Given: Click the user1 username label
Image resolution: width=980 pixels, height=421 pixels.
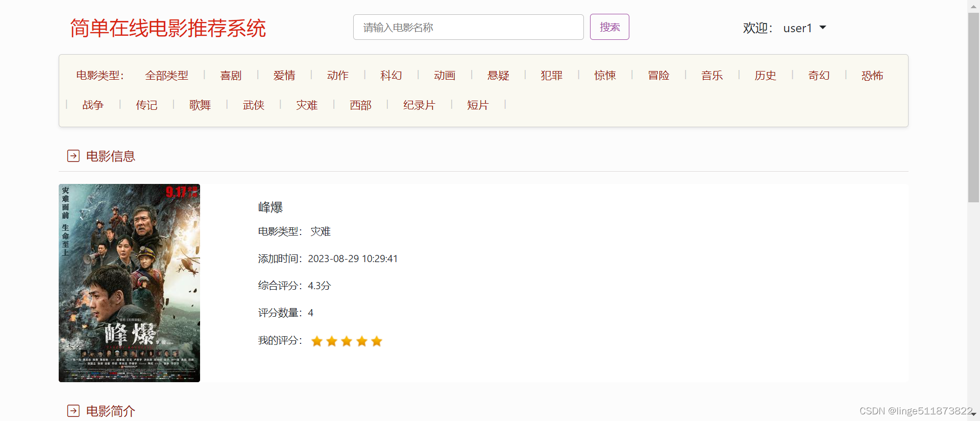Looking at the screenshot, I should click(797, 28).
